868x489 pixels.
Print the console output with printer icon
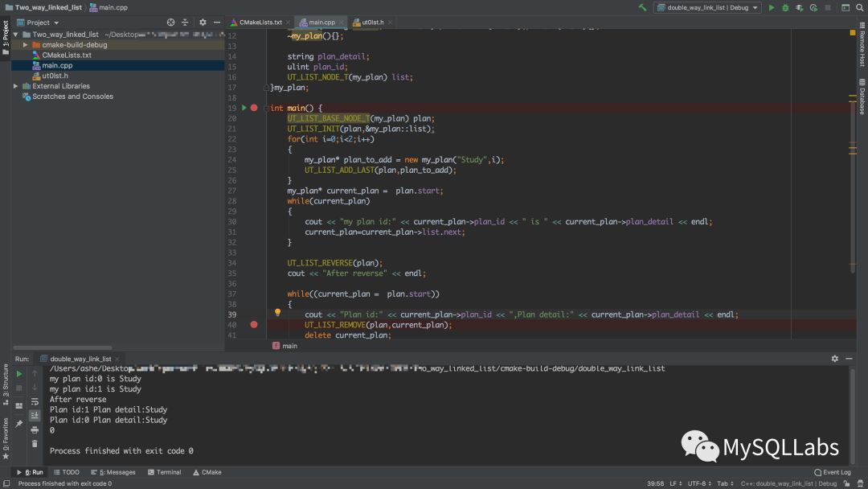pyautogui.click(x=35, y=429)
